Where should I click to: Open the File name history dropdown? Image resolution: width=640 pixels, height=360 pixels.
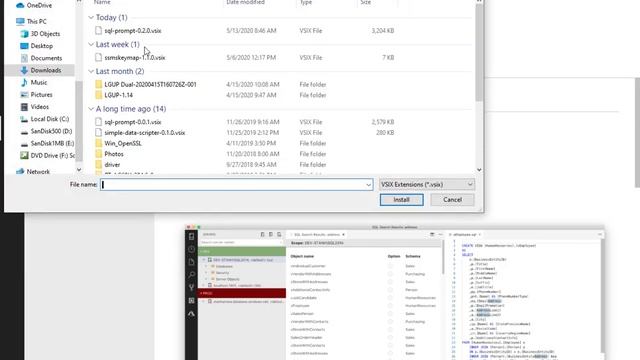(369, 185)
